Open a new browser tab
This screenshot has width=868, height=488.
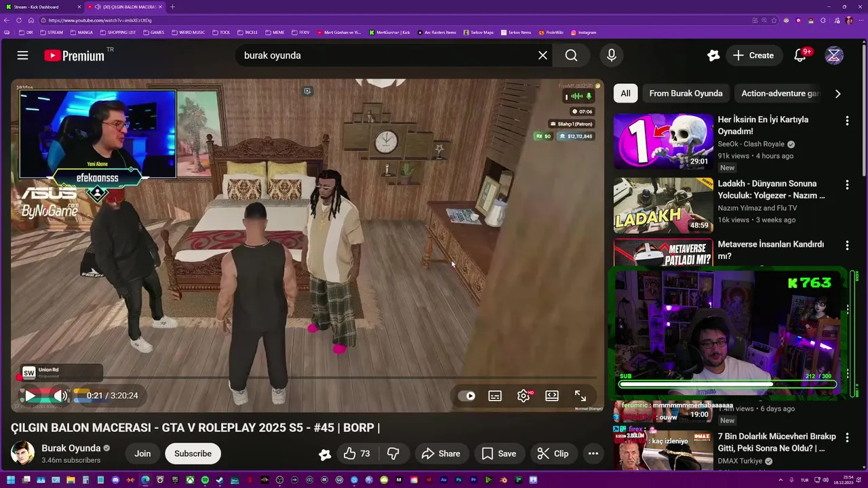[x=172, y=7]
